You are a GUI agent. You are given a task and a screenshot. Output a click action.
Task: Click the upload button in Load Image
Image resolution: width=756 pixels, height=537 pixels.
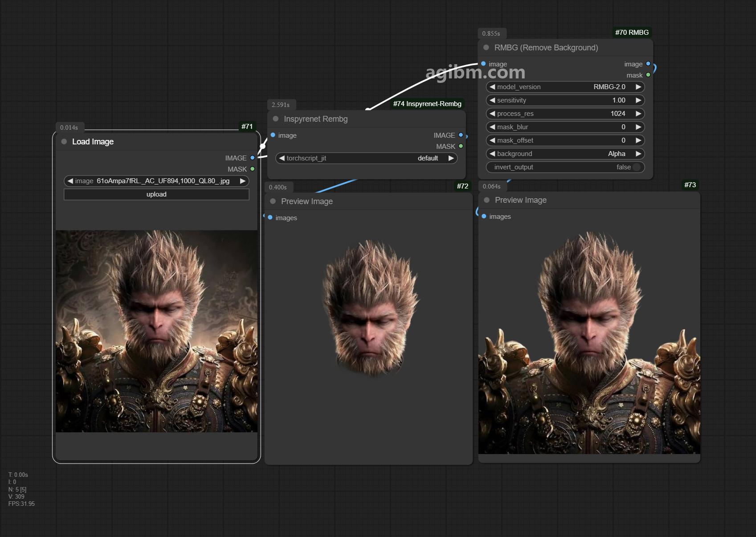(156, 194)
